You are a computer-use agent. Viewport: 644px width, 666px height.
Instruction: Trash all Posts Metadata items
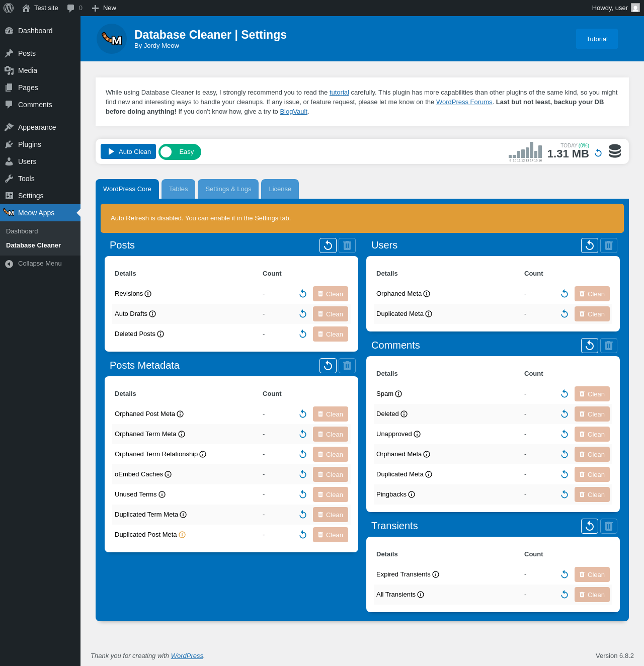coord(347,366)
